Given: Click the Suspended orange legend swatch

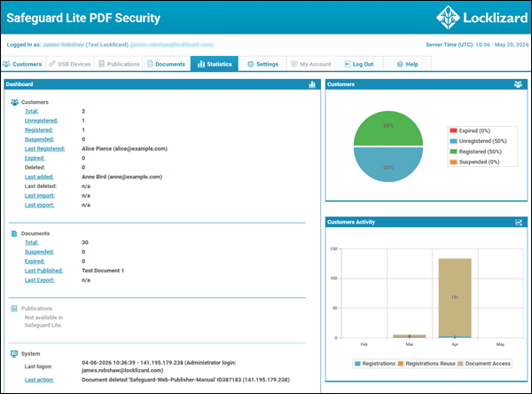Looking at the screenshot, I should click(x=453, y=162).
